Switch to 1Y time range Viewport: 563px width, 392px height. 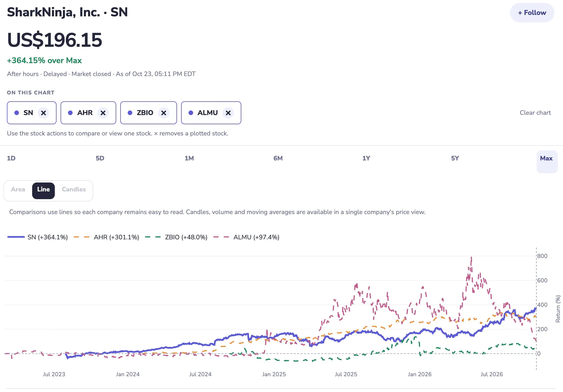pos(366,158)
